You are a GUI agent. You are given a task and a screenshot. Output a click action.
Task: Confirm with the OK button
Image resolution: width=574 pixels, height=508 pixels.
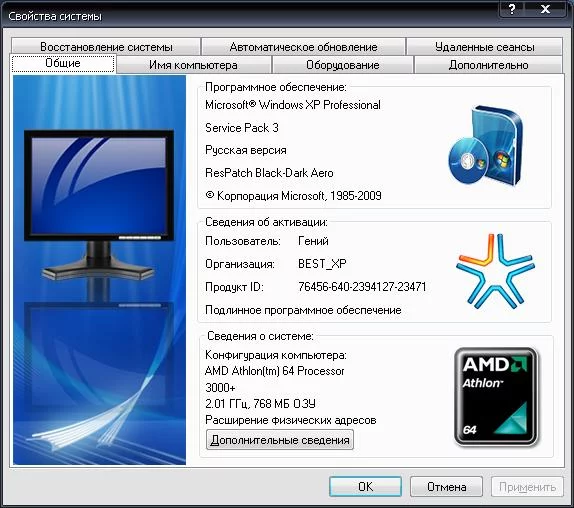click(x=365, y=486)
